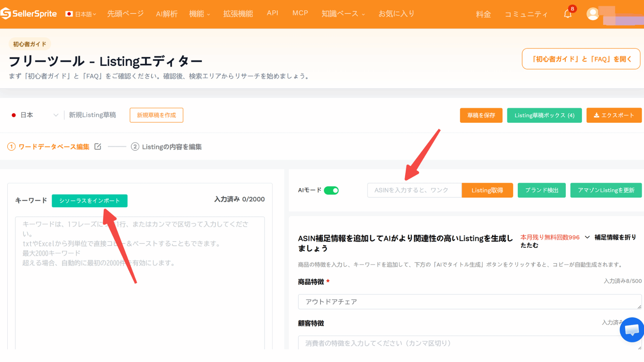Open the notification bell
Viewport: 644px width, 362px height.
568,14
